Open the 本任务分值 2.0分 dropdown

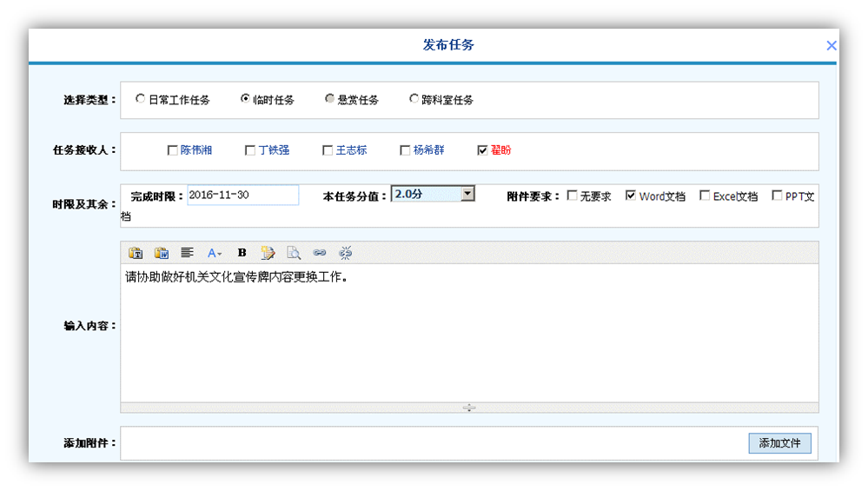(433, 194)
